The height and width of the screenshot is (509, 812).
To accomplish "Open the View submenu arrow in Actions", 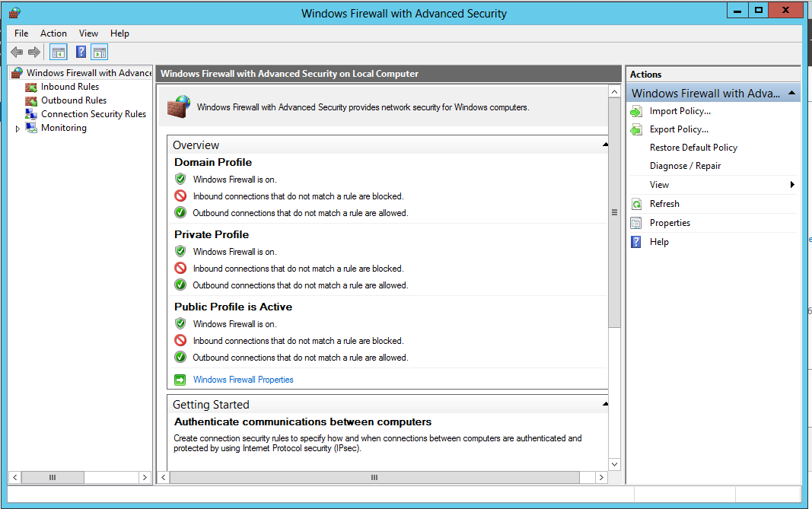I will pos(792,185).
